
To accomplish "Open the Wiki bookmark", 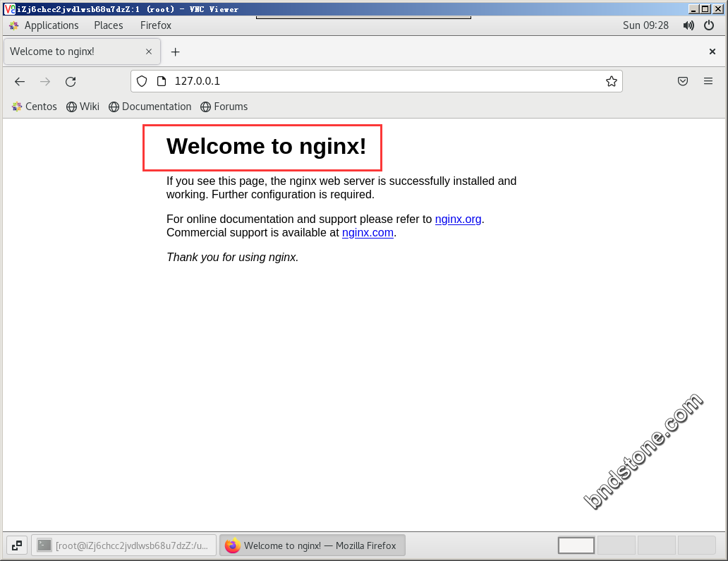I will click(x=83, y=107).
